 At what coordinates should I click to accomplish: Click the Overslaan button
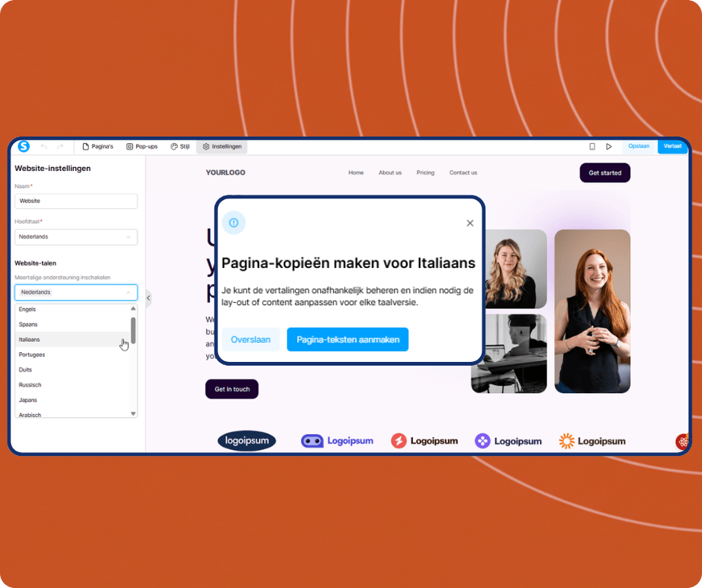pyautogui.click(x=251, y=340)
